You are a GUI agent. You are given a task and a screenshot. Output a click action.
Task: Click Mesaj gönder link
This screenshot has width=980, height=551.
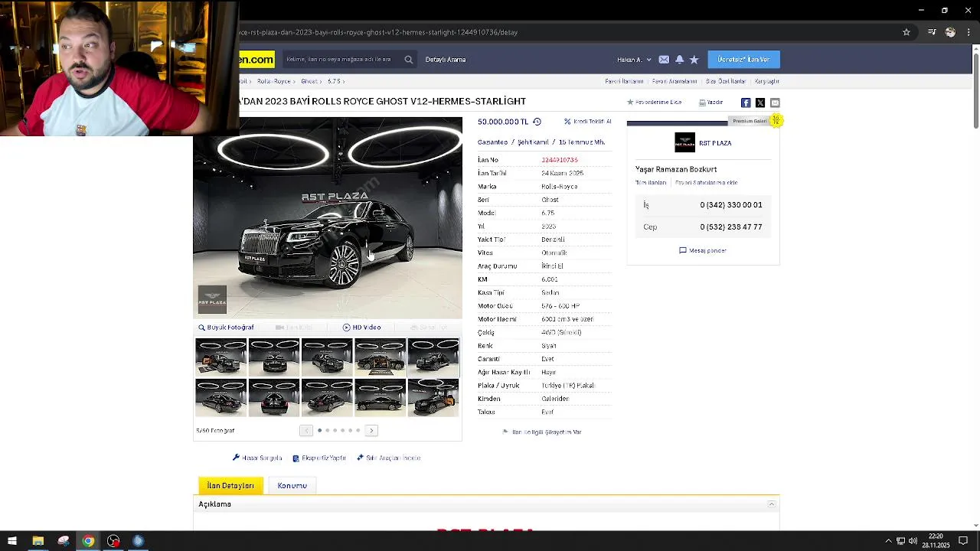pyautogui.click(x=703, y=250)
